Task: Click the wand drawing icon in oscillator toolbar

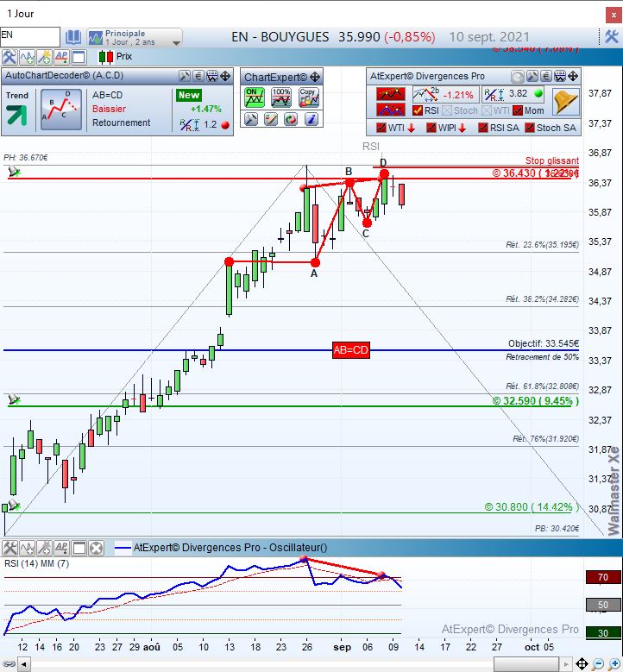Action: point(44,548)
